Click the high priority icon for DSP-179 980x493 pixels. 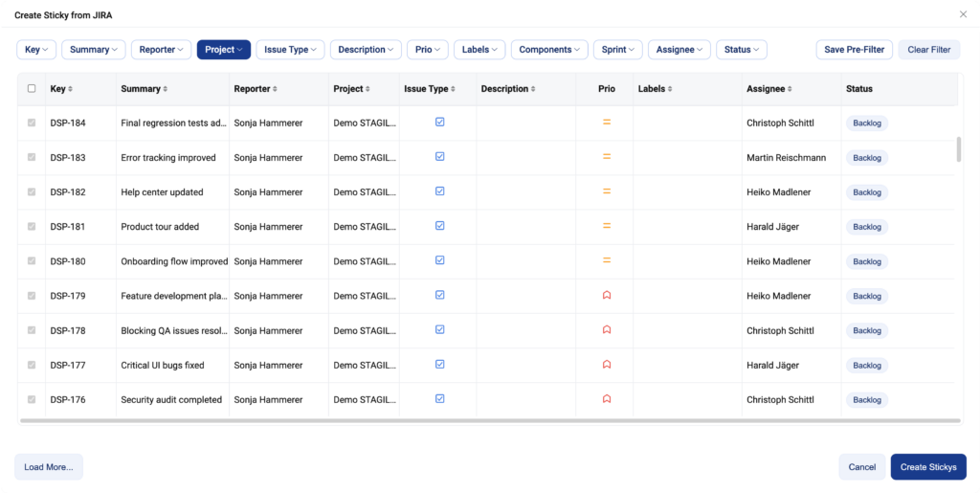tap(606, 295)
